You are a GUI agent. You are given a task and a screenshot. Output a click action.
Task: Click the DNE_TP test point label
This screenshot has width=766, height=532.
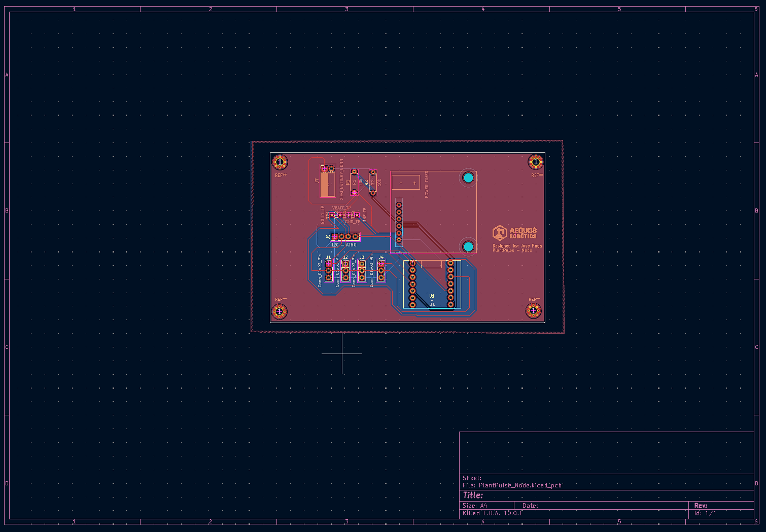[365, 216]
